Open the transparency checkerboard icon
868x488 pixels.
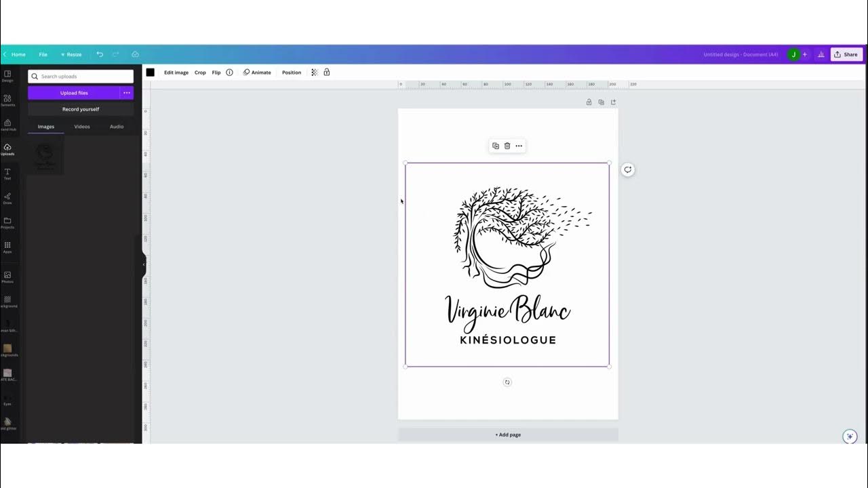tap(314, 73)
